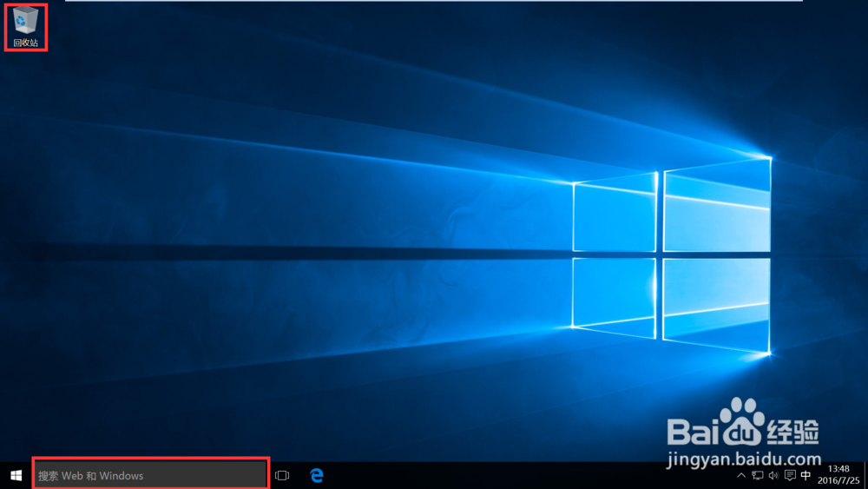
Task: Open the volume control tray icon
Action: pyautogui.click(x=773, y=476)
